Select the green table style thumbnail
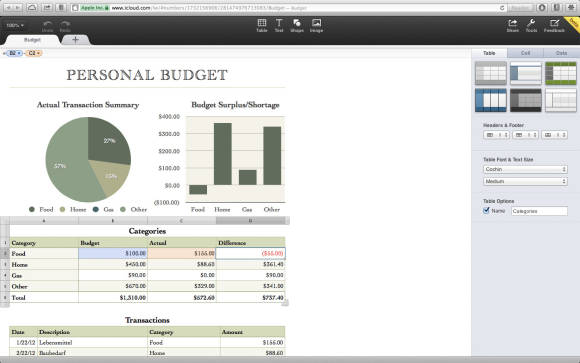580x363 pixels. click(561, 73)
